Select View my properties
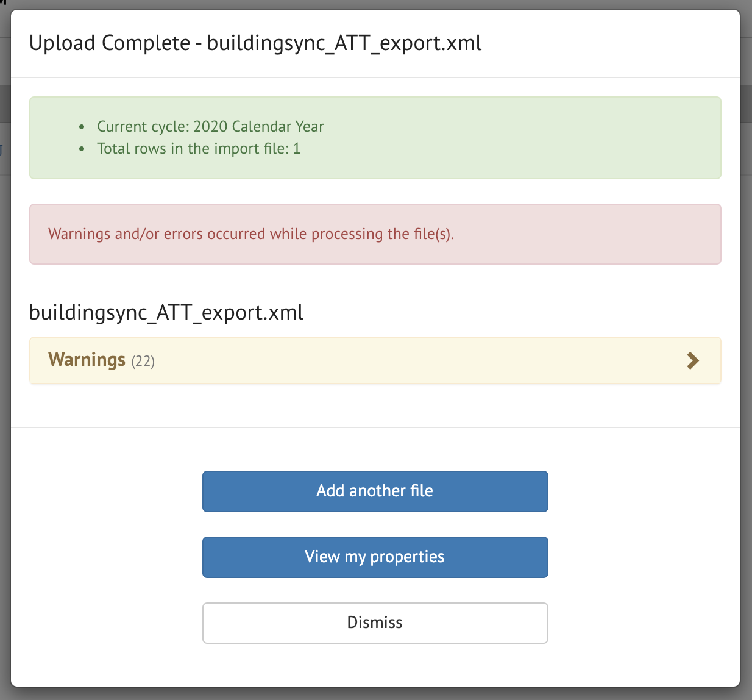The image size is (752, 700). coord(375,557)
